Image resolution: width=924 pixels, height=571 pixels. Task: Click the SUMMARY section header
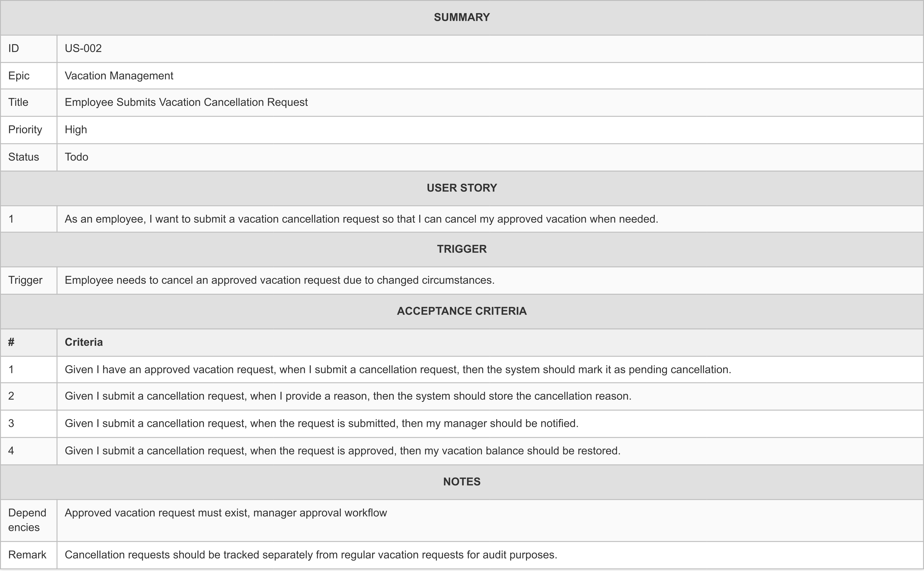tap(462, 17)
